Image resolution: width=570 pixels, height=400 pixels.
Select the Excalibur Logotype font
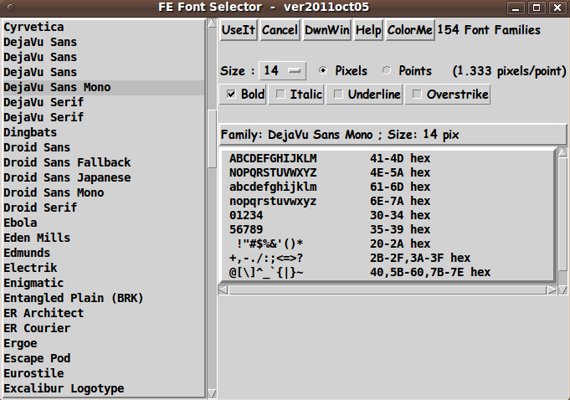coord(103,389)
